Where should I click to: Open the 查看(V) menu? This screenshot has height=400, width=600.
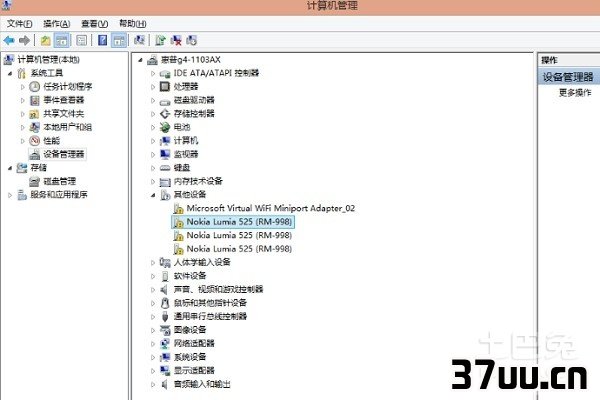(x=95, y=24)
